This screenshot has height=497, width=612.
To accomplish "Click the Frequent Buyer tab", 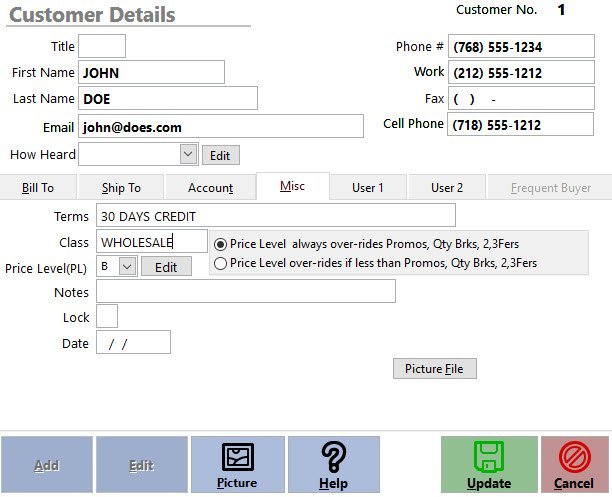I will [550, 188].
